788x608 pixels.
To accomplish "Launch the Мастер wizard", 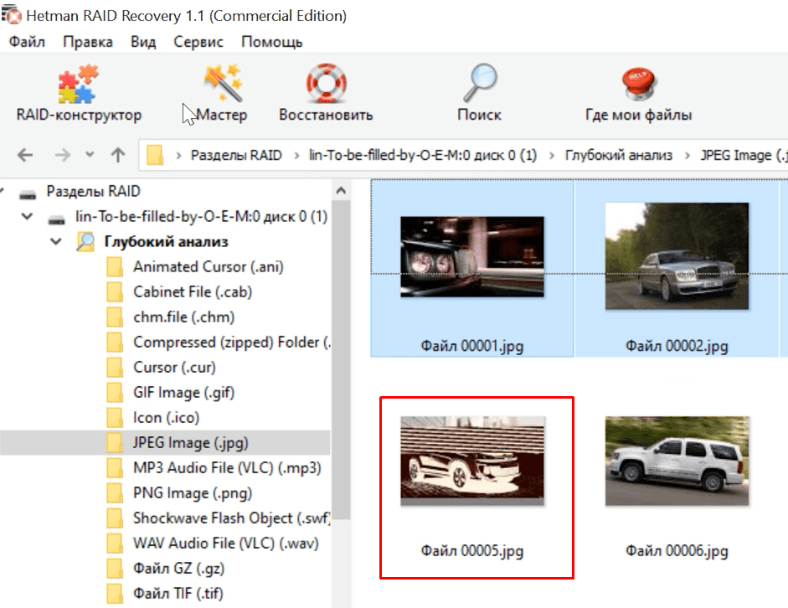I will point(222,94).
